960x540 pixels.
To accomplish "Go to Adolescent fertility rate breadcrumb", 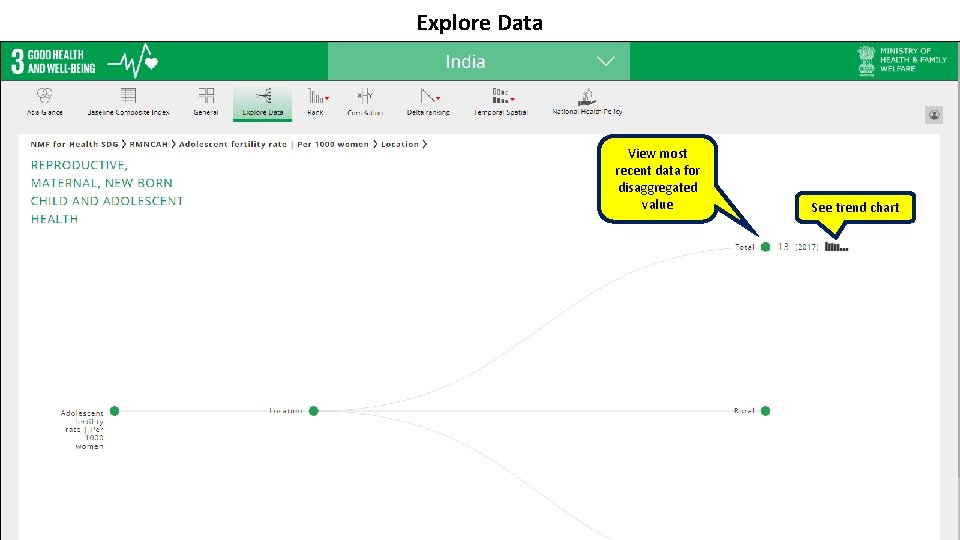I will coord(274,144).
